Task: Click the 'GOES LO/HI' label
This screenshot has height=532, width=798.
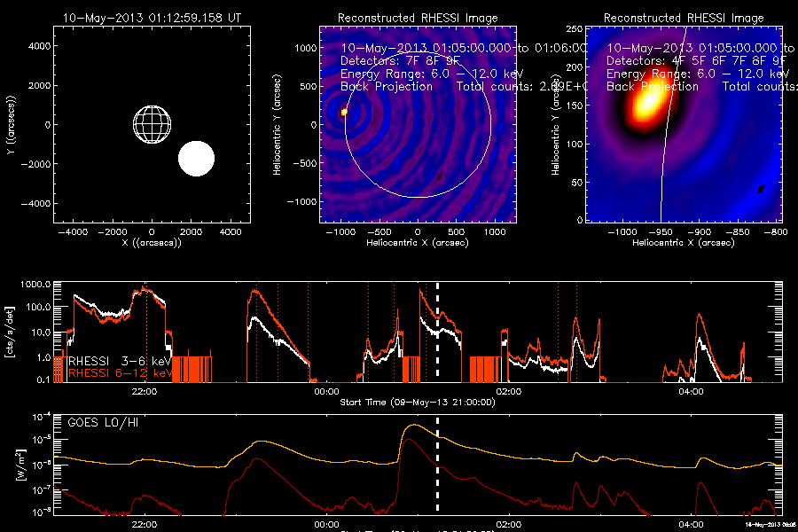Action: [103, 423]
